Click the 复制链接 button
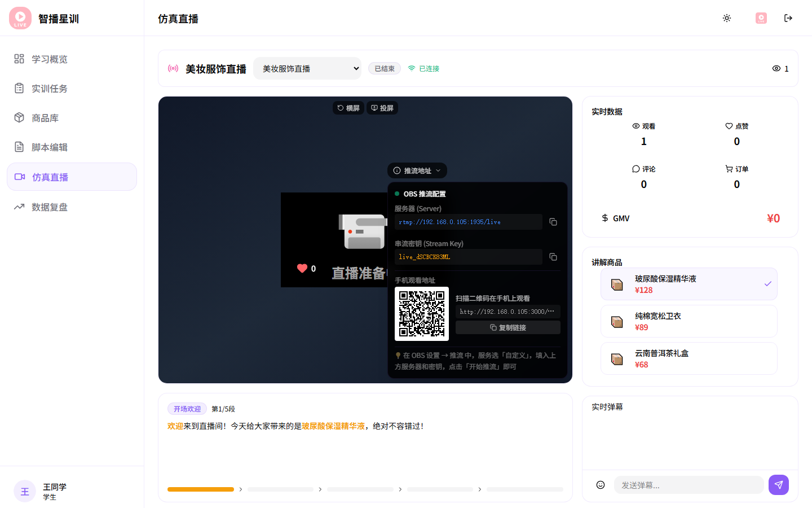The image size is (812, 508). coord(507,327)
